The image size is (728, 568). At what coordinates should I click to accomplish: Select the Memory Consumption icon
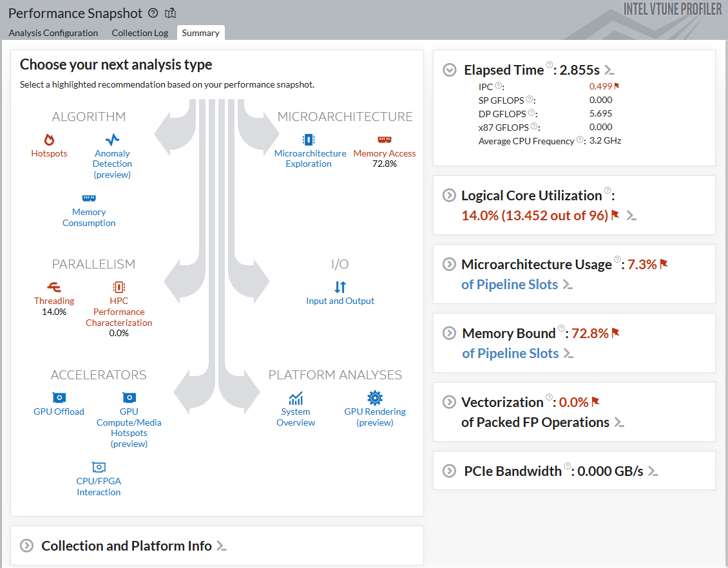(89, 198)
